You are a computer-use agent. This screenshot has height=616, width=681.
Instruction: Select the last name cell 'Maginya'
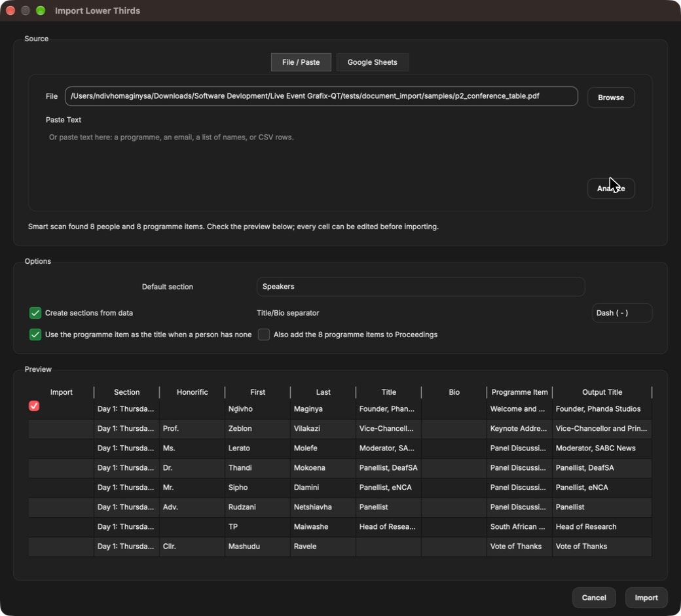coord(323,409)
